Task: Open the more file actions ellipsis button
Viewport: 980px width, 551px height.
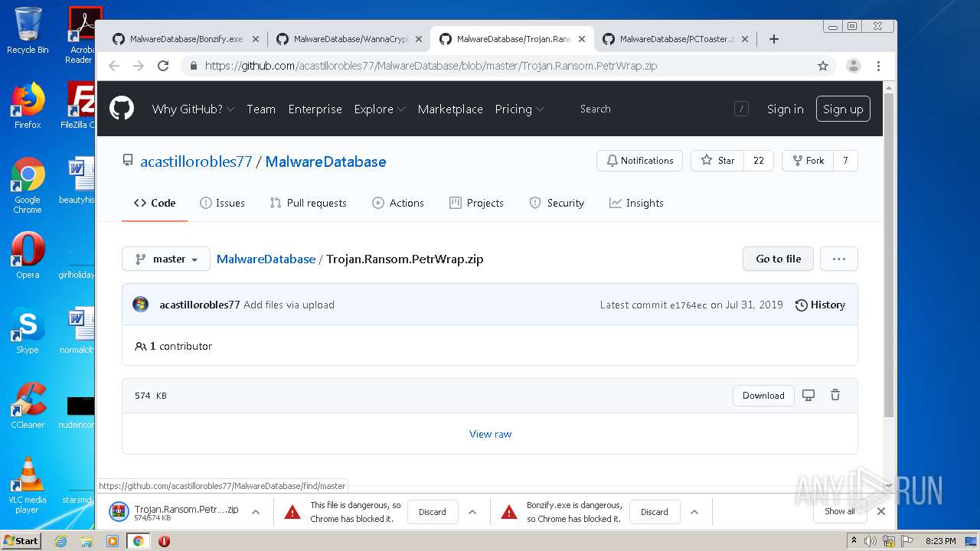Action: 839,259
